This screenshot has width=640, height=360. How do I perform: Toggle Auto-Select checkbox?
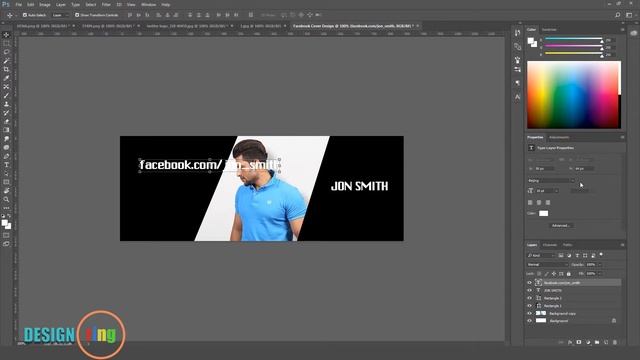click(24, 15)
